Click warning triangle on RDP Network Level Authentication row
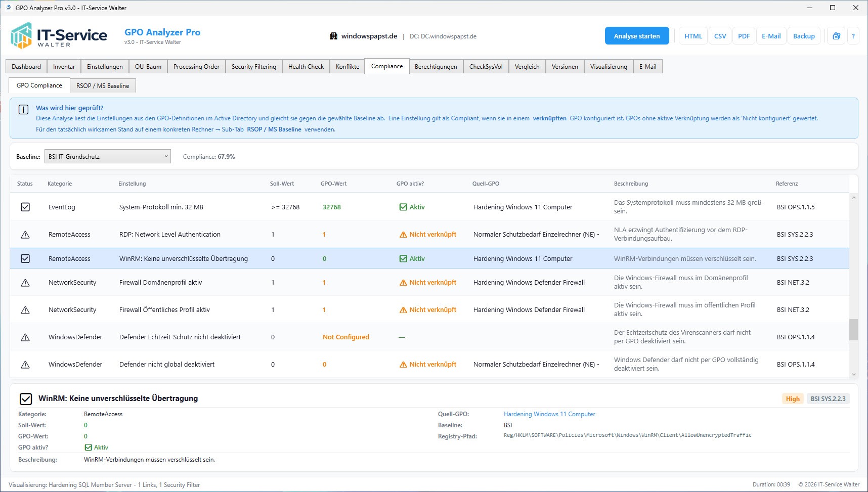Viewport: 868px width, 492px height. coord(25,235)
